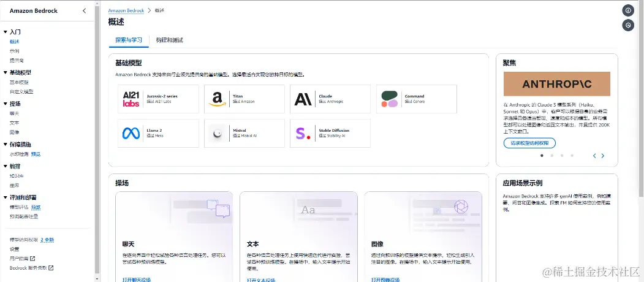Open 概述 in the sidebar
Screen dimensions: 644x282
tap(14, 42)
